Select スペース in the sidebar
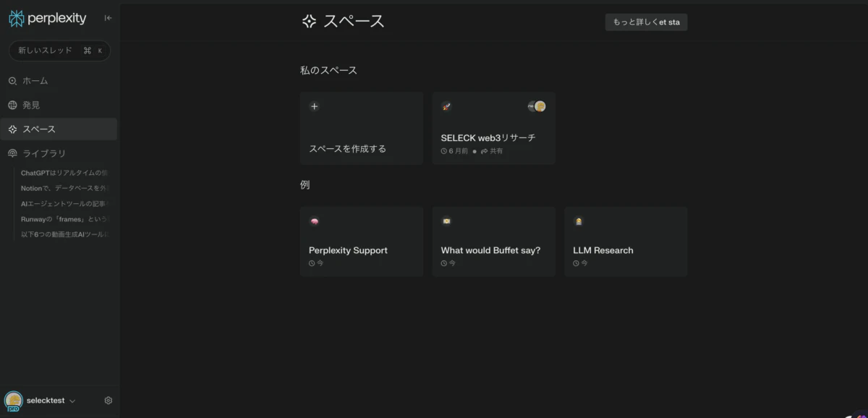 click(59, 129)
